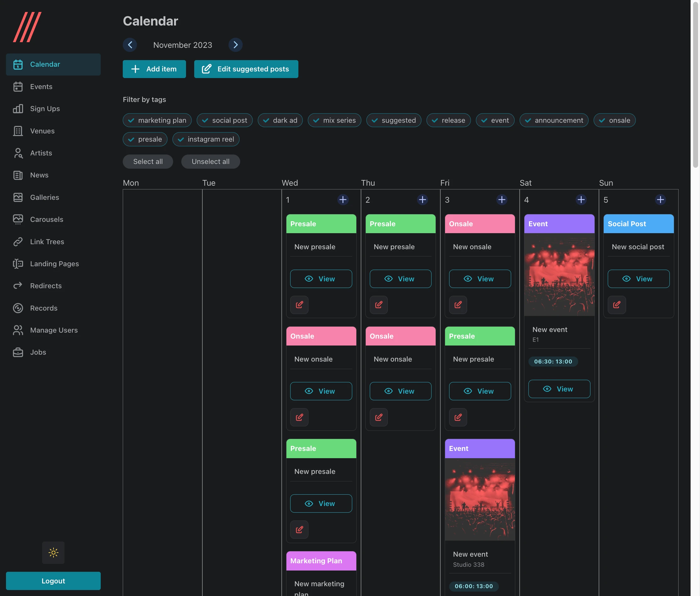The image size is (700, 596).
Task: Edit the day 2 Onsale card
Action: 379,417
